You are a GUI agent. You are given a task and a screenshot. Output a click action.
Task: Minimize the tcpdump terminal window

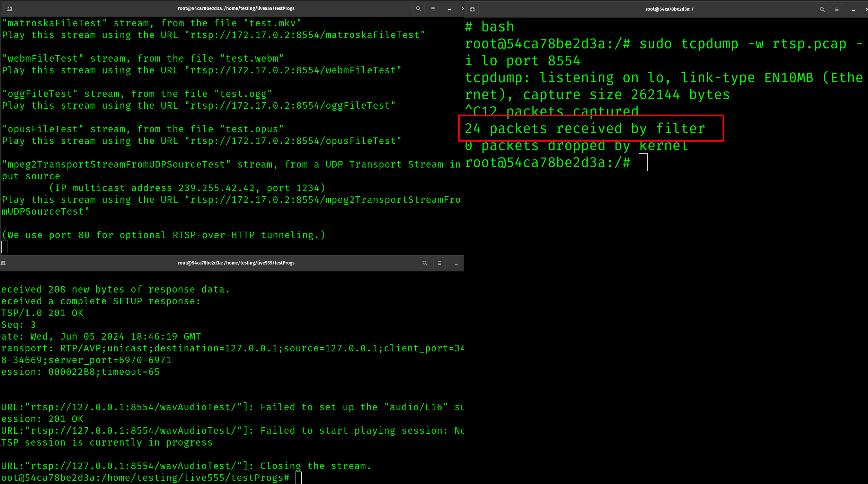tap(853, 10)
